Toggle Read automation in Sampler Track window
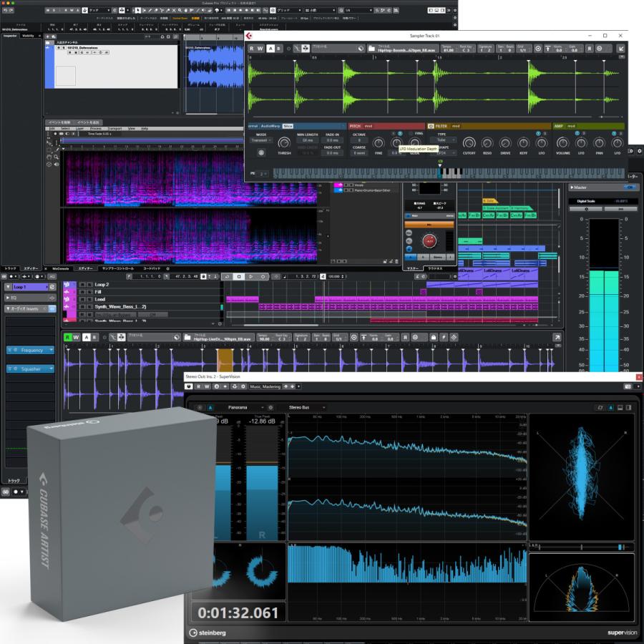Screen dimensions: 644x644 click(251, 49)
